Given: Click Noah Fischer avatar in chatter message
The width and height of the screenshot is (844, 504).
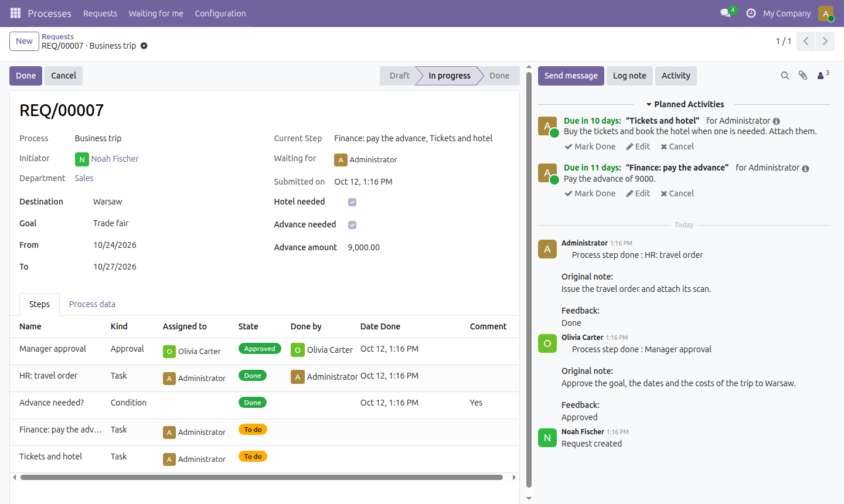Looking at the screenshot, I should click(547, 438).
